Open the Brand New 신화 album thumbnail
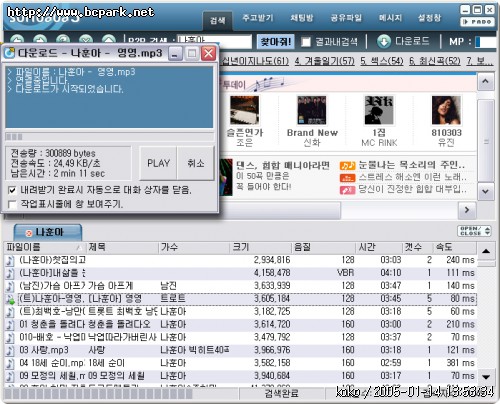This screenshot has width=500, height=404. click(x=312, y=110)
